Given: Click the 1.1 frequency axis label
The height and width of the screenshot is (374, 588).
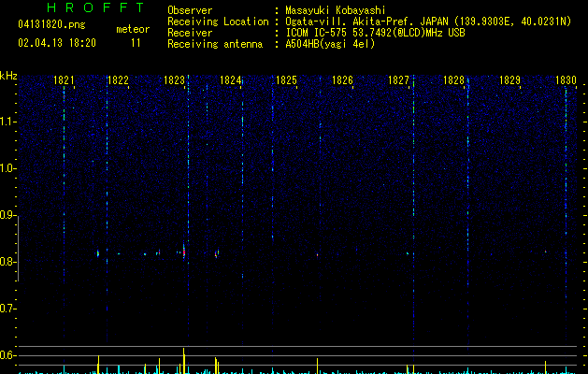Looking at the screenshot, I should click(8, 122).
